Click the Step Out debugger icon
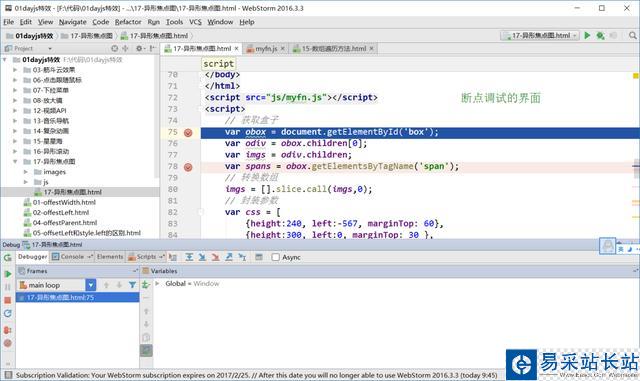Viewport: 640px width, 381px height. 229,257
